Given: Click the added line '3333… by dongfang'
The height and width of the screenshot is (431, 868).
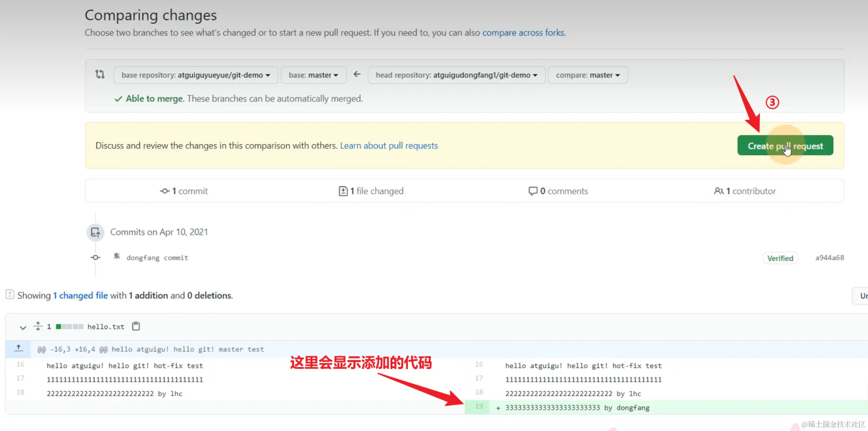Looking at the screenshot, I should tap(577, 408).
